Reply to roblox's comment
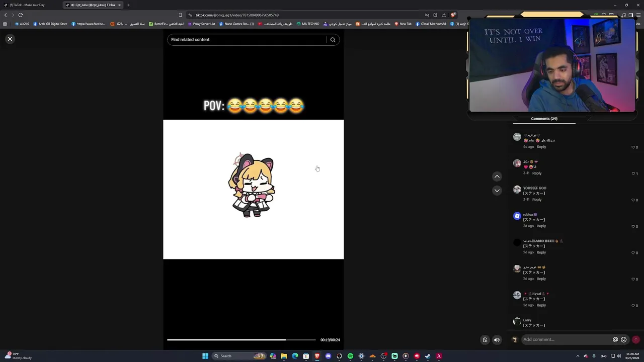The image size is (644, 362). point(541,226)
